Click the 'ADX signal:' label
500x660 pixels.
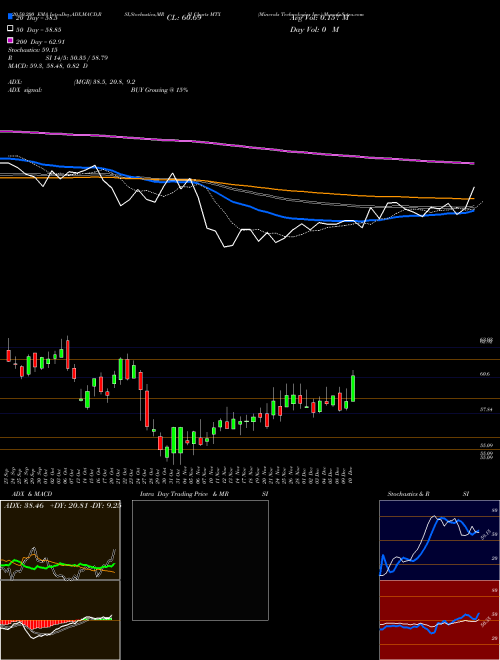[x=25, y=90]
